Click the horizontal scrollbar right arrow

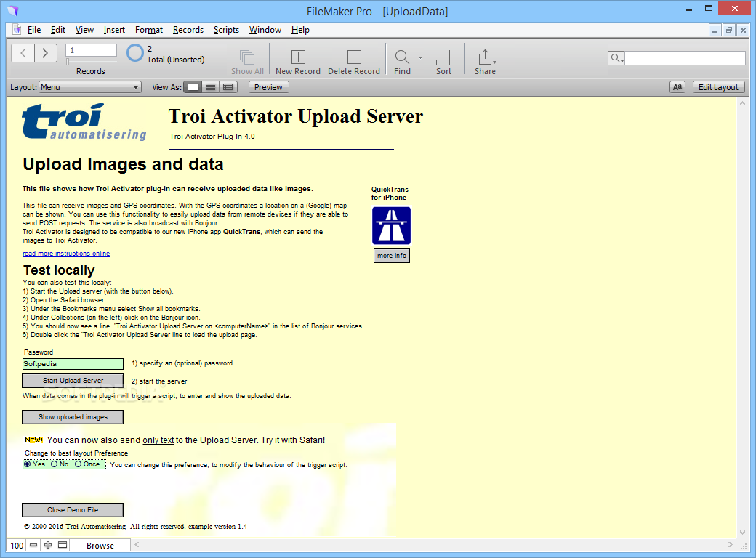pos(731,545)
